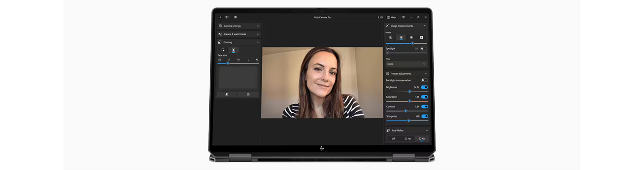Image resolution: width=644 pixels, height=170 pixels.
Task: Collapse the Image enhancements chevron
Action: 425,26
